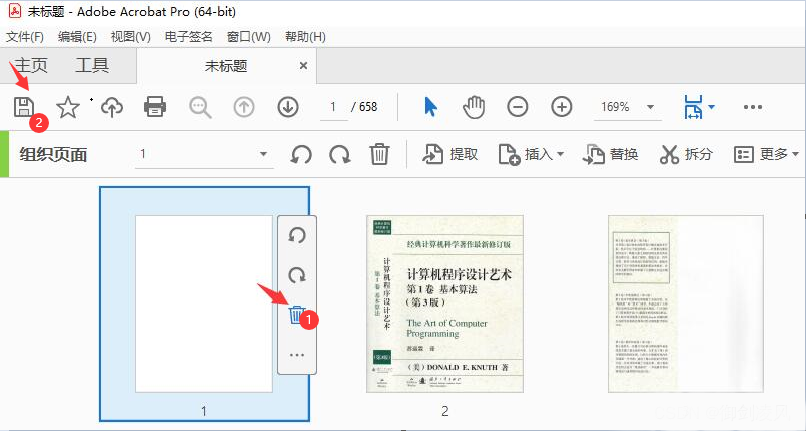This screenshot has width=806, height=431.
Task: Open the 视图(V) menu
Action: coord(131,37)
